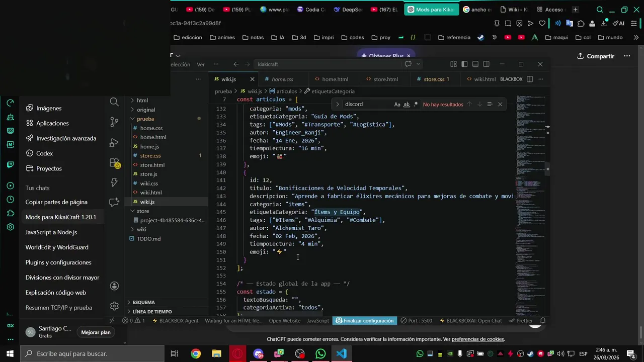Click Finalizar configuración in status bar
Viewport: 644px width, 362px height.
[365, 321]
